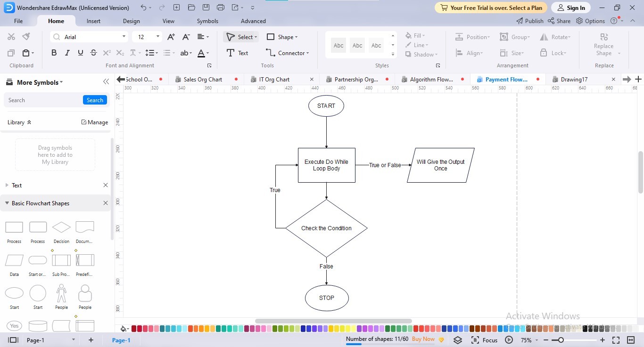Cut selection with scissors icon

[x=11, y=37]
